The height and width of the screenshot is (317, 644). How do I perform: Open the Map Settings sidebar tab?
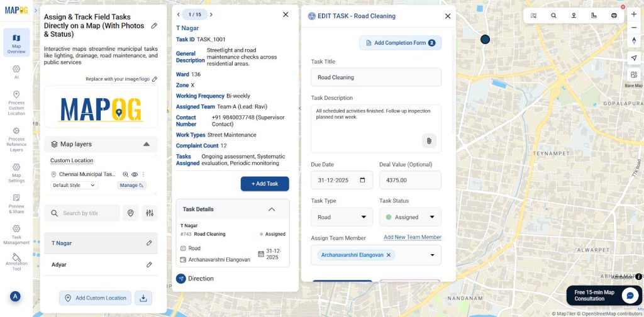(x=16, y=172)
